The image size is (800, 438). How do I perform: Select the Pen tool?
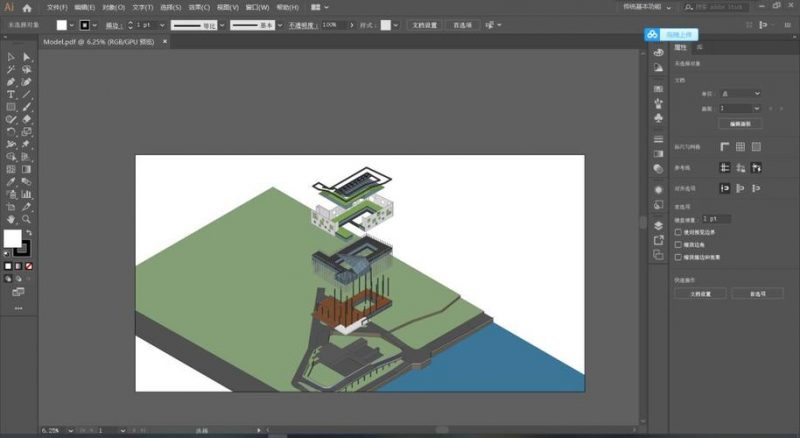coord(10,82)
